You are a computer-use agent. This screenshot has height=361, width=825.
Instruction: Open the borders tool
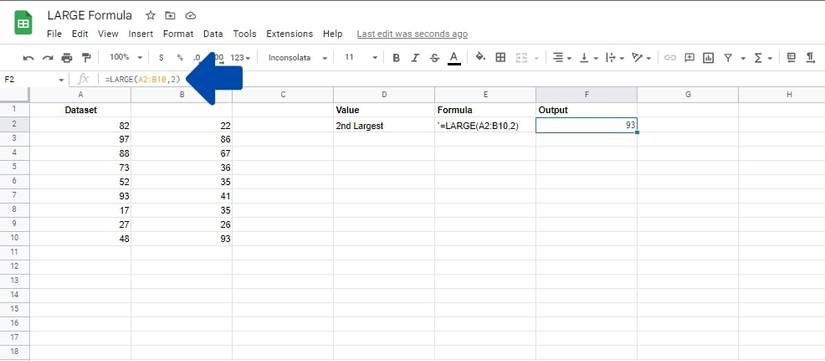pos(500,58)
